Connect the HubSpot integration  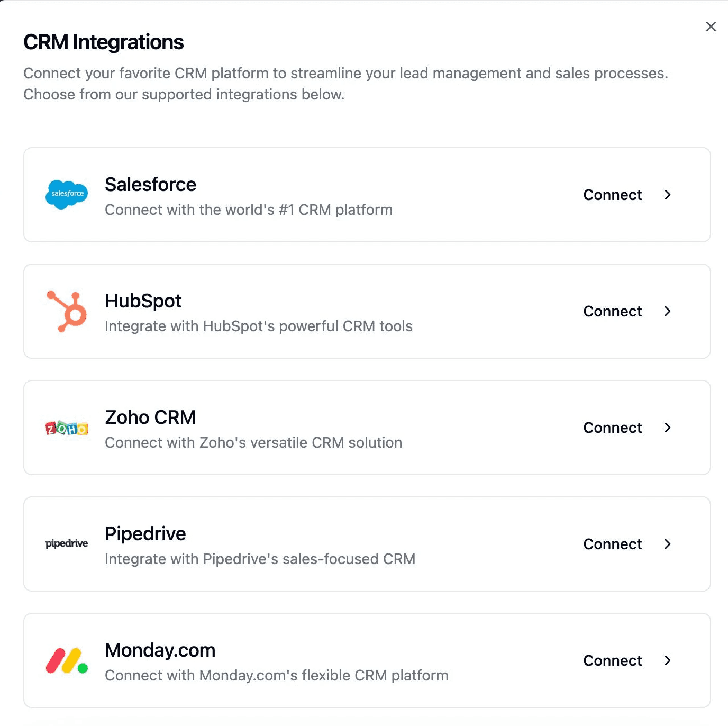tap(627, 311)
